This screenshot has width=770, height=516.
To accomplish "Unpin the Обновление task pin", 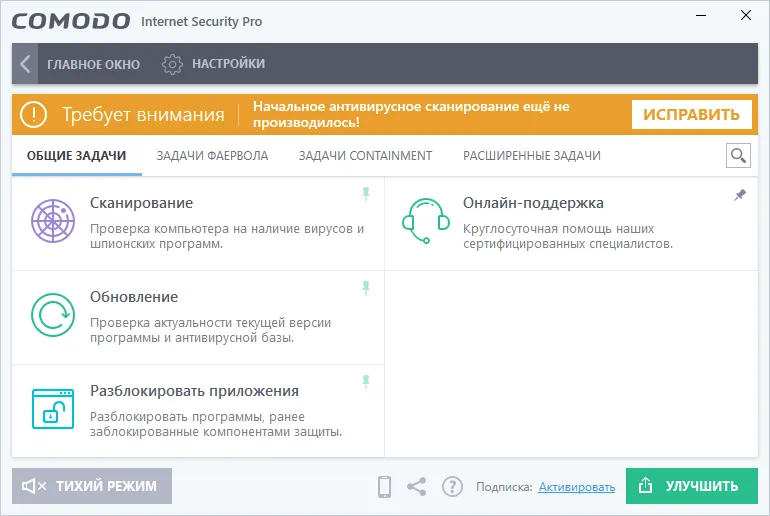I will click(x=366, y=288).
